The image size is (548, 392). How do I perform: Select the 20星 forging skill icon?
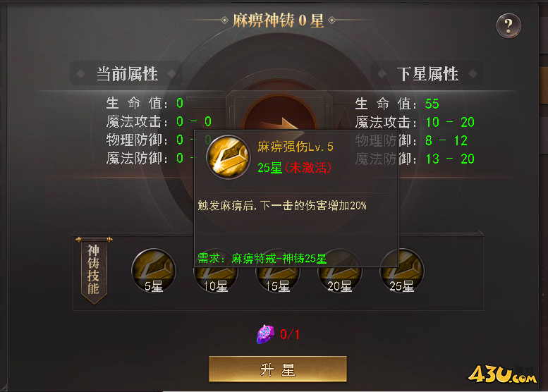click(340, 280)
